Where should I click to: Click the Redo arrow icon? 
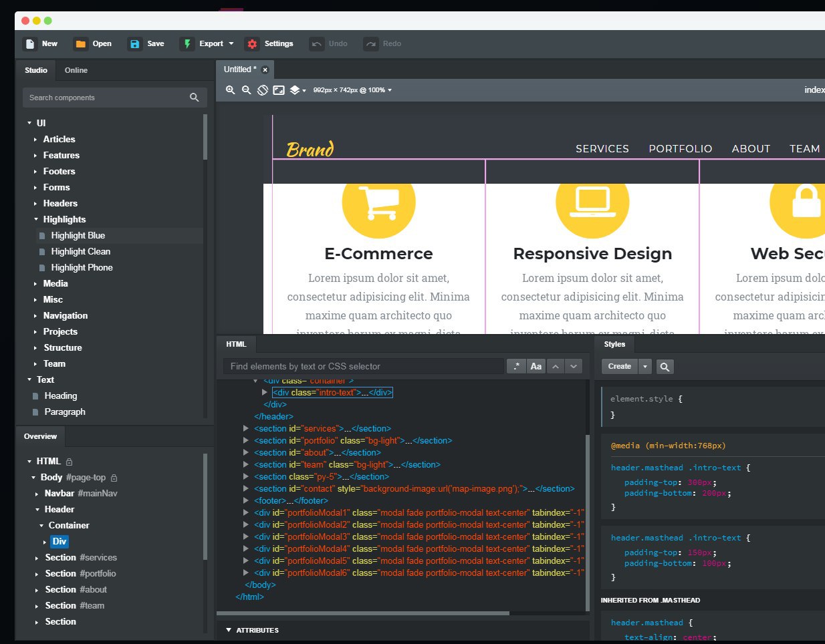370,44
